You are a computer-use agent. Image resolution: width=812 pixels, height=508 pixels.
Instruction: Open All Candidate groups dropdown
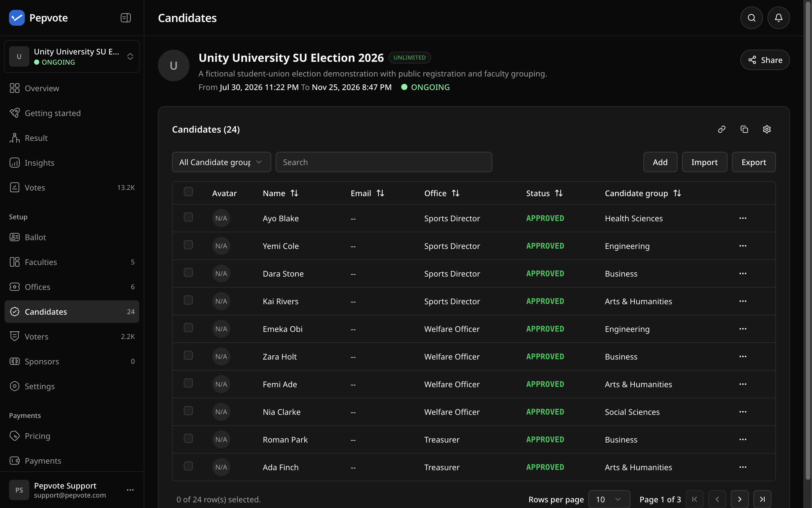[221, 162]
